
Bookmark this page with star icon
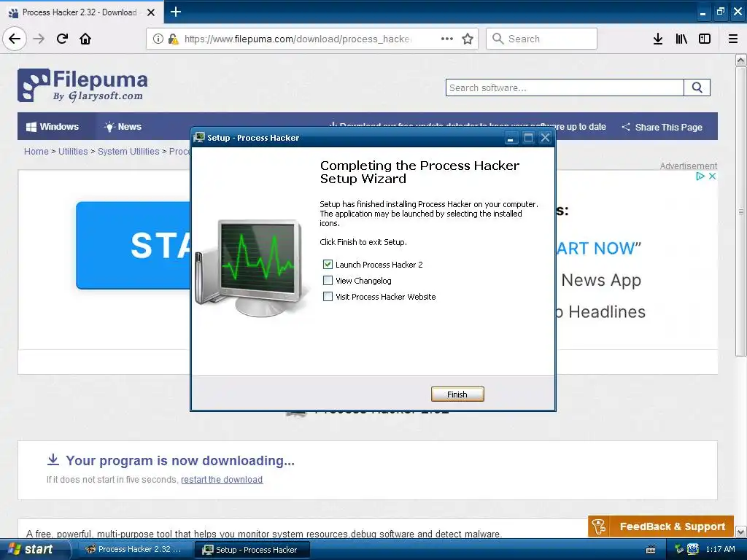pos(468,39)
